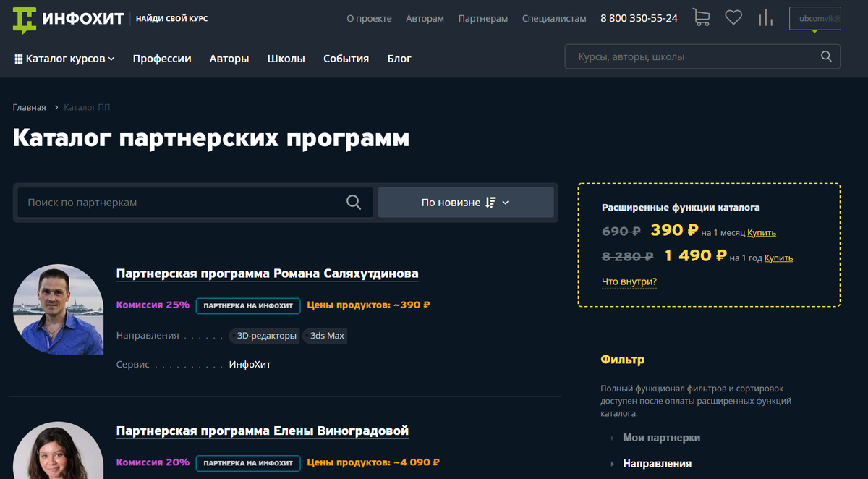
Task: Open the 'Блог' menu item
Action: click(x=399, y=59)
